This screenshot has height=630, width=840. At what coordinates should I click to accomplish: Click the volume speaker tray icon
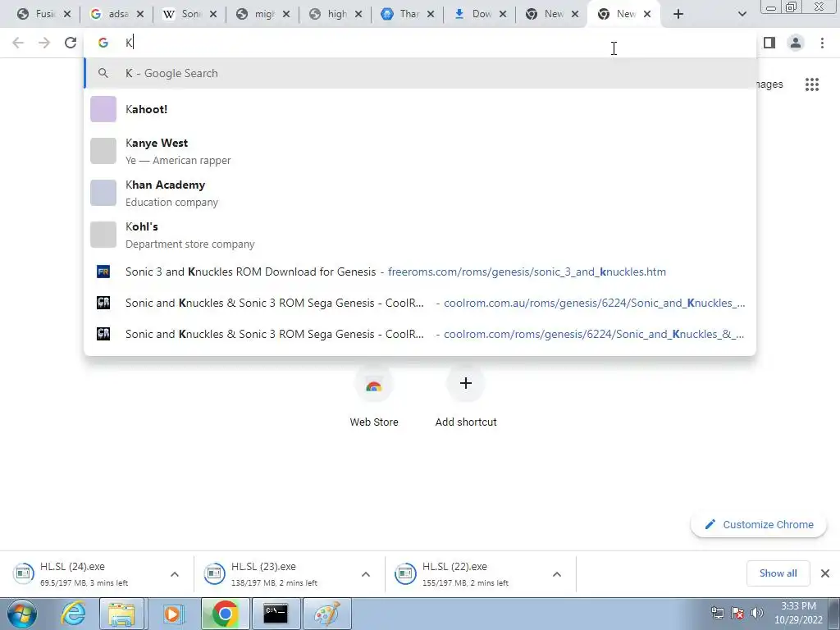[757, 613]
